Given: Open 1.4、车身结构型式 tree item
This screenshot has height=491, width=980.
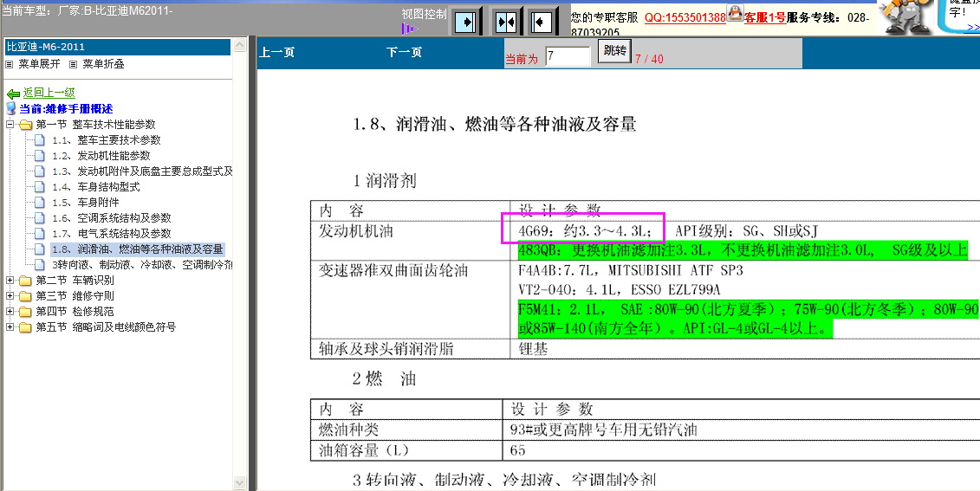Looking at the screenshot, I should pyautogui.click(x=95, y=187).
